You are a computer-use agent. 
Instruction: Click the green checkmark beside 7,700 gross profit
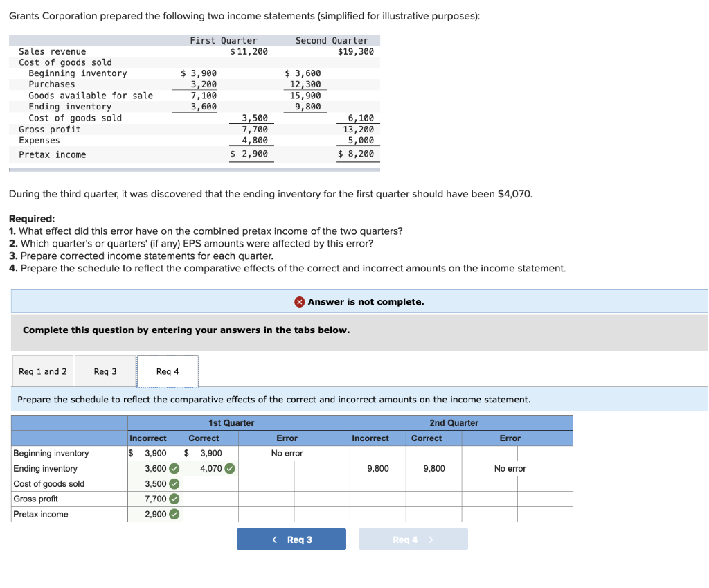(173, 499)
